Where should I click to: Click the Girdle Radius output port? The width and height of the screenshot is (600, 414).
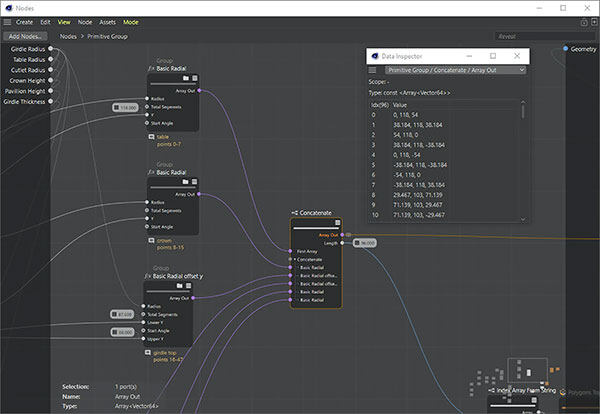[x=49, y=49]
